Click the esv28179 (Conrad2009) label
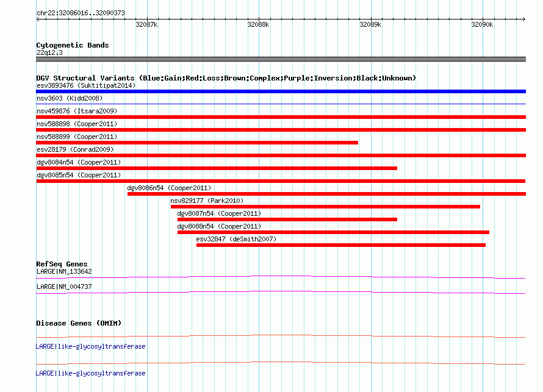Image resolution: width=543 pixels, height=392 pixels. [75, 149]
